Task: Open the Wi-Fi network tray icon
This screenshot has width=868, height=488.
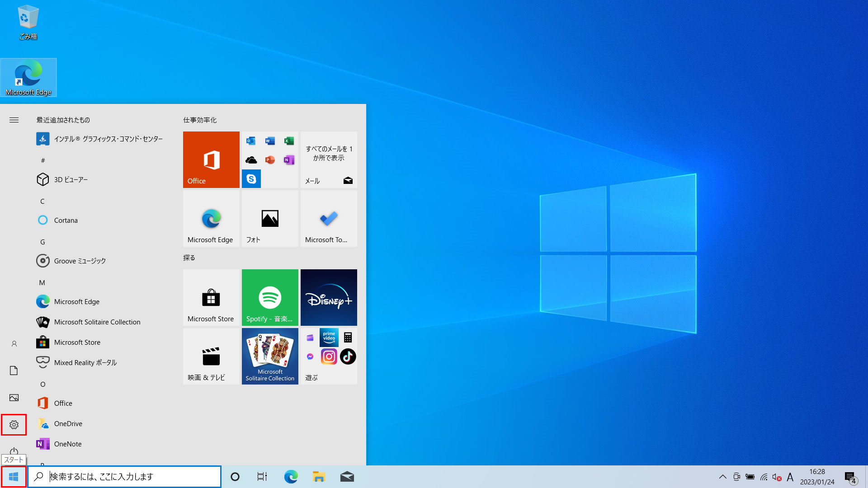Action: (x=764, y=477)
